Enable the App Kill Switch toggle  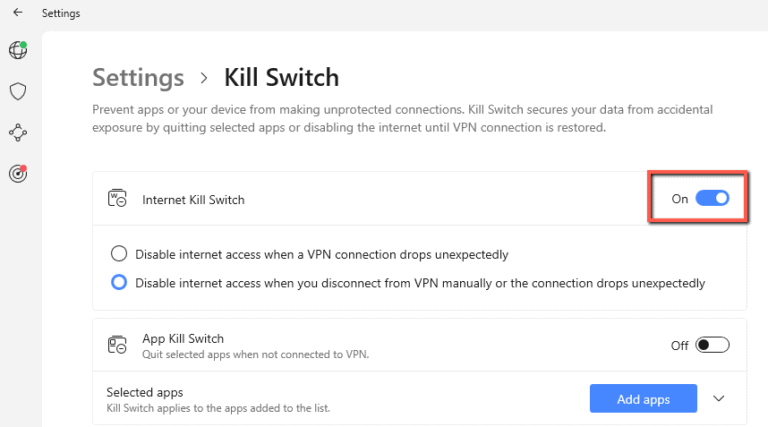click(x=713, y=345)
